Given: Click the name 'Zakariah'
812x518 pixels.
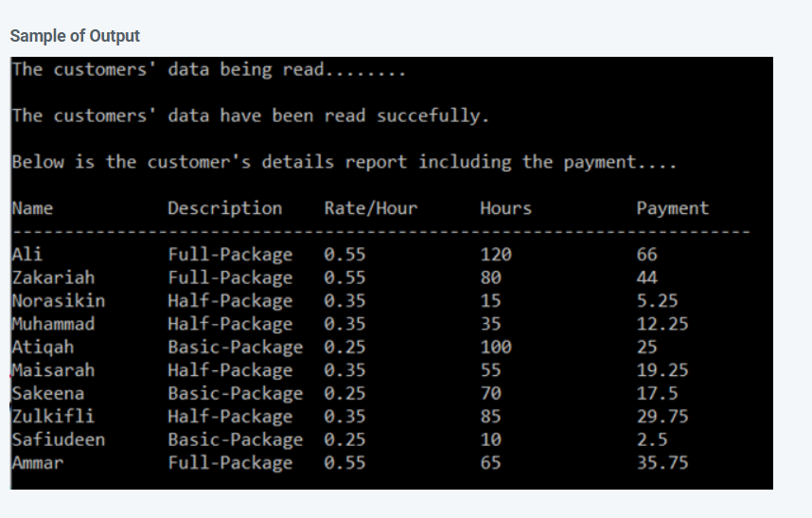Looking at the screenshot, I should [53, 277].
